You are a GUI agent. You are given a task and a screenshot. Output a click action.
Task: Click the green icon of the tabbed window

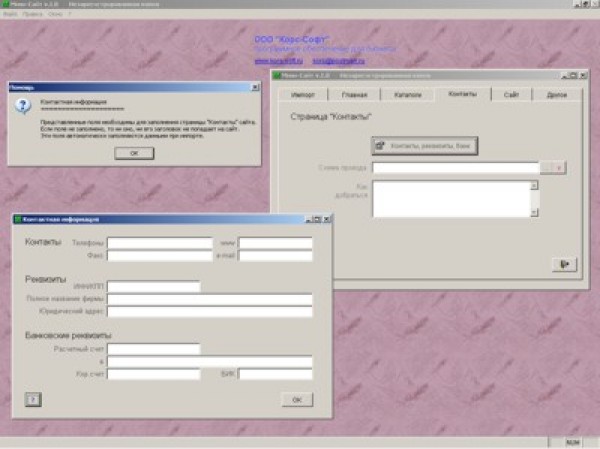coord(276,75)
